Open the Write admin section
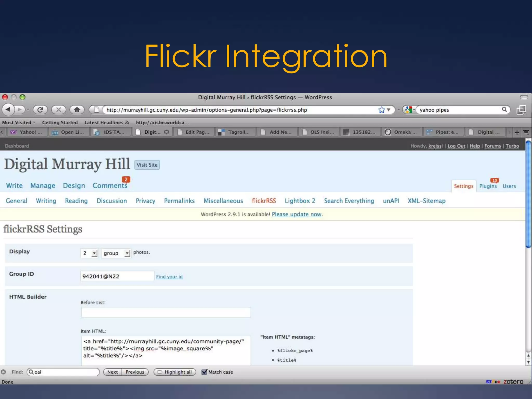Screen dimensions: 532x399 [14, 185]
